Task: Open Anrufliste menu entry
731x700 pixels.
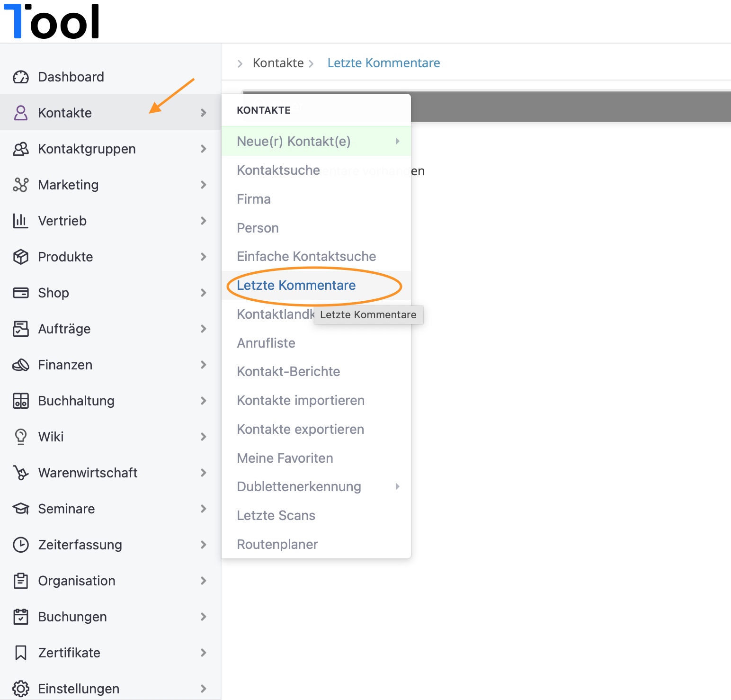Action: [316, 343]
